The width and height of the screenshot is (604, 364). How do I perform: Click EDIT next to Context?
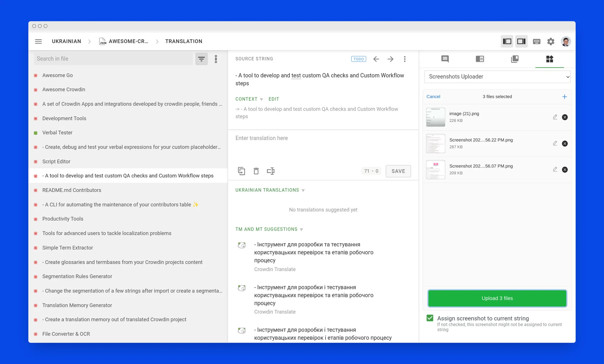pyautogui.click(x=274, y=99)
